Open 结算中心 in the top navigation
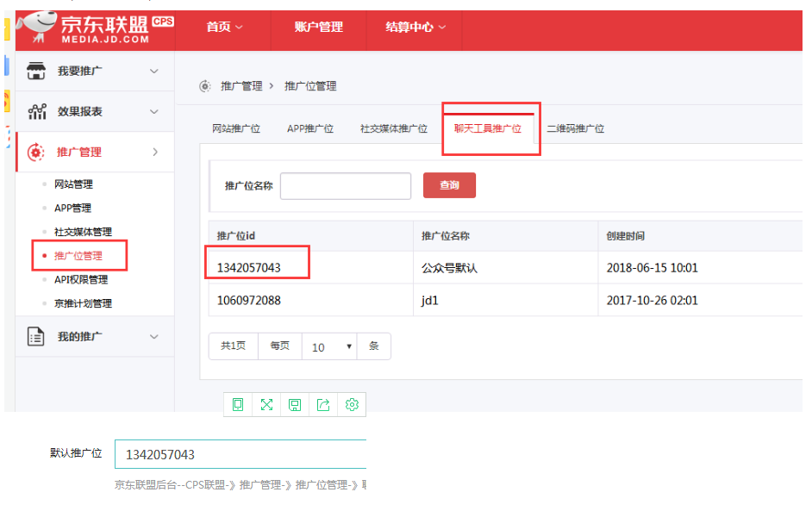This screenshot has width=812, height=511. coord(409,27)
